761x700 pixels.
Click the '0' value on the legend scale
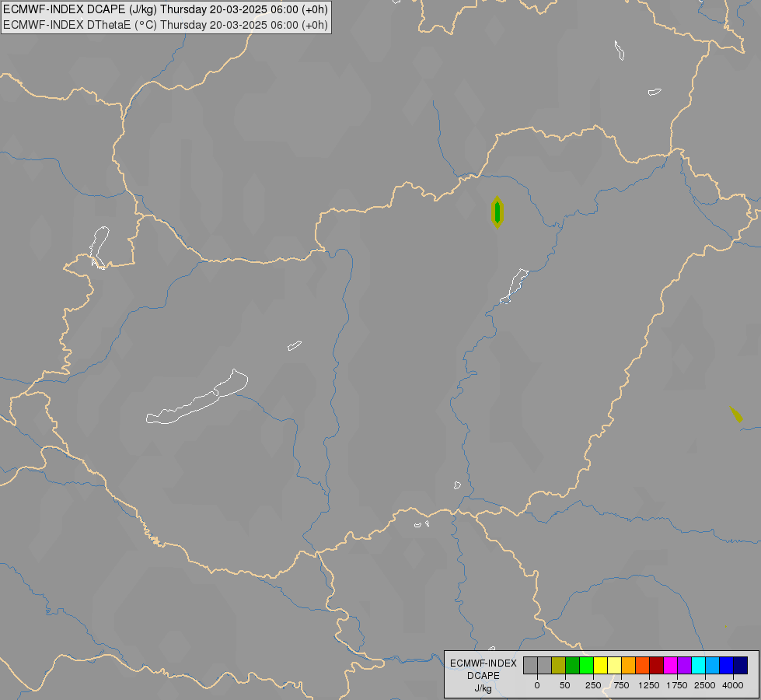coord(537,685)
